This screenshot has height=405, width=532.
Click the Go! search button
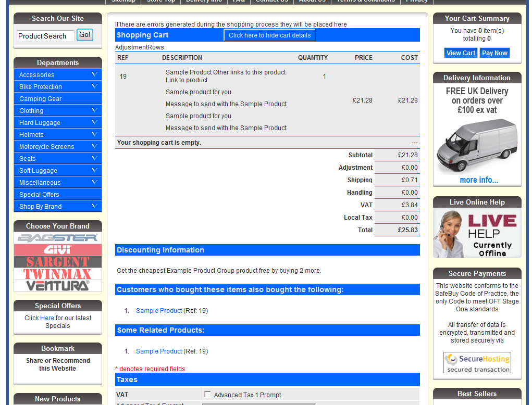pyautogui.click(x=84, y=35)
